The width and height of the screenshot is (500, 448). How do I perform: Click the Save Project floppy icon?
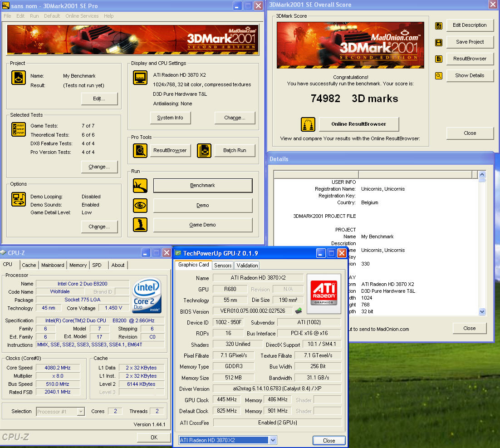click(x=439, y=42)
